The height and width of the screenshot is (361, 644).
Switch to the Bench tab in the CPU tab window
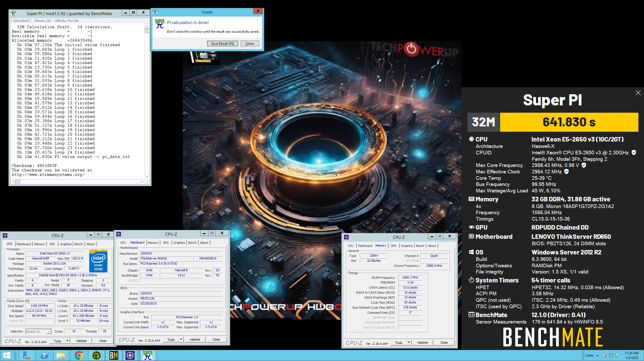click(x=79, y=244)
